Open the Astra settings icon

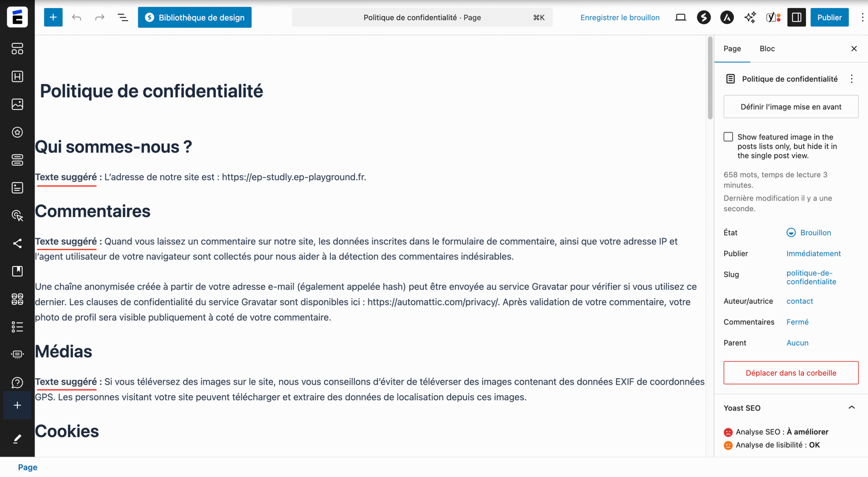[x=726, y=17]
